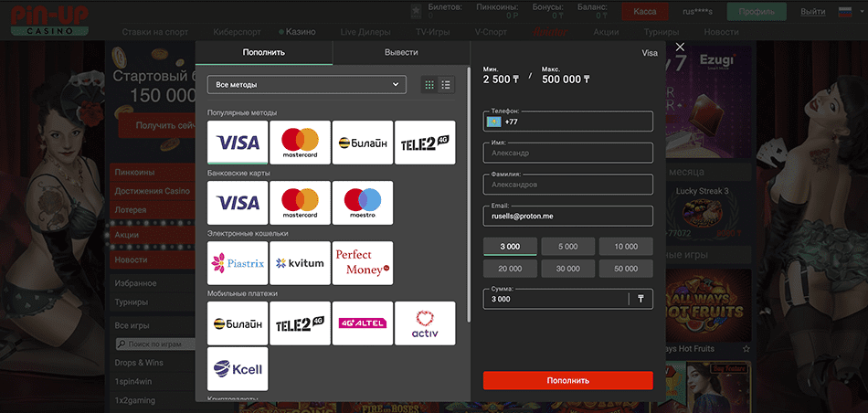The width and height of the screenshot is (868, 413).
Task: Select the 20 000 amount preset
Action: click(510, 269)
